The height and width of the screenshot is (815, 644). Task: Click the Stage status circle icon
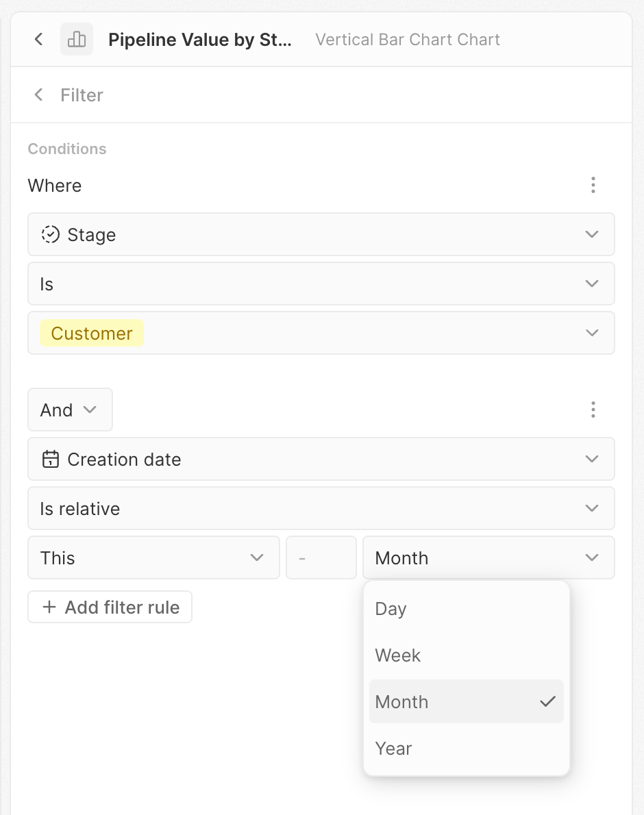pyautogui.click(x=50, y=235)
